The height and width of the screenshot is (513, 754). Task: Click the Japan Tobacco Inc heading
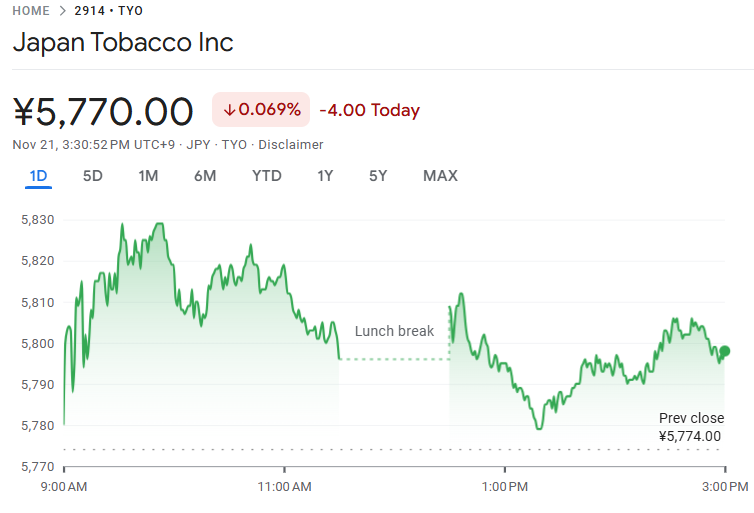pos(123,43)
